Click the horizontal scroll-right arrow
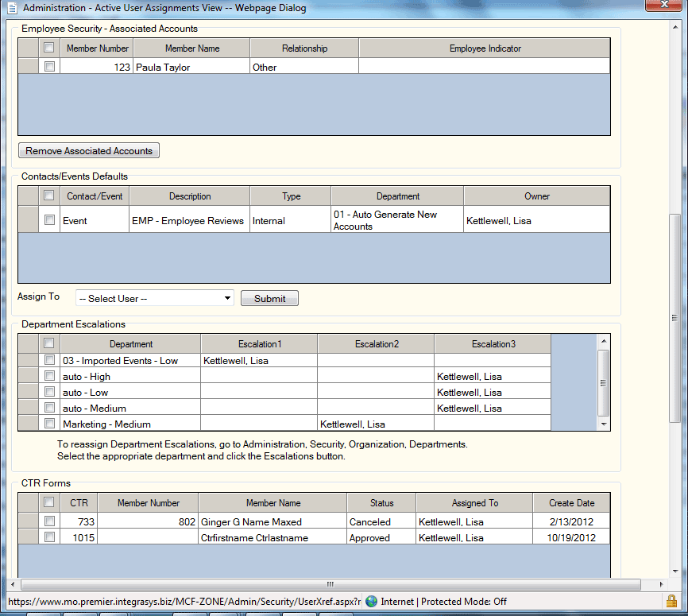Viewport: 688px width, 616px height. pyautogui.click(x=661, y=584)
